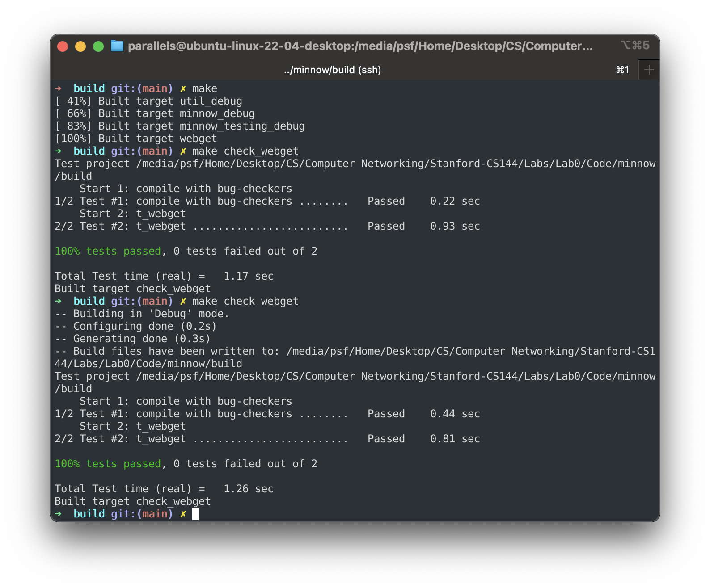Click the second 'make check_webget' command
710x588 pixels.
click(x=245, y=301)
